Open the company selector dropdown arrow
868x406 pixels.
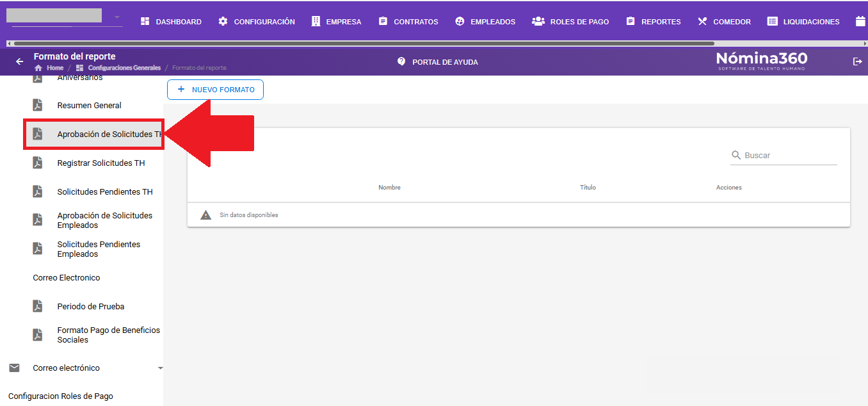pyautogui.click(x=117, y=17)
